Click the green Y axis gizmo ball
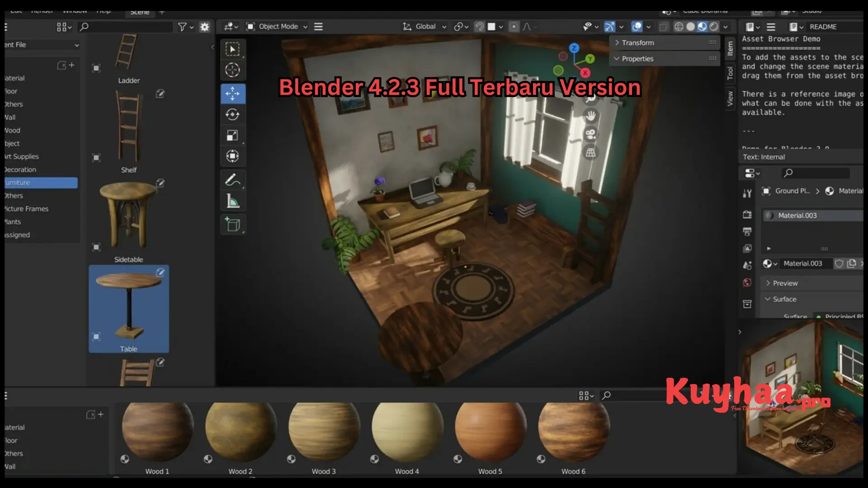This screenshot has width=868, height=488. [x=590, y=59]
